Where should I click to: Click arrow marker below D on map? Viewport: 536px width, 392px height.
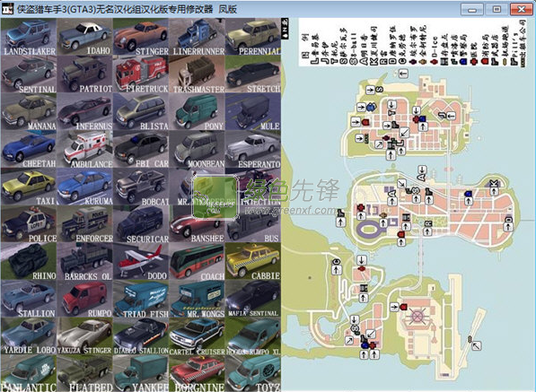coord(508,227)
